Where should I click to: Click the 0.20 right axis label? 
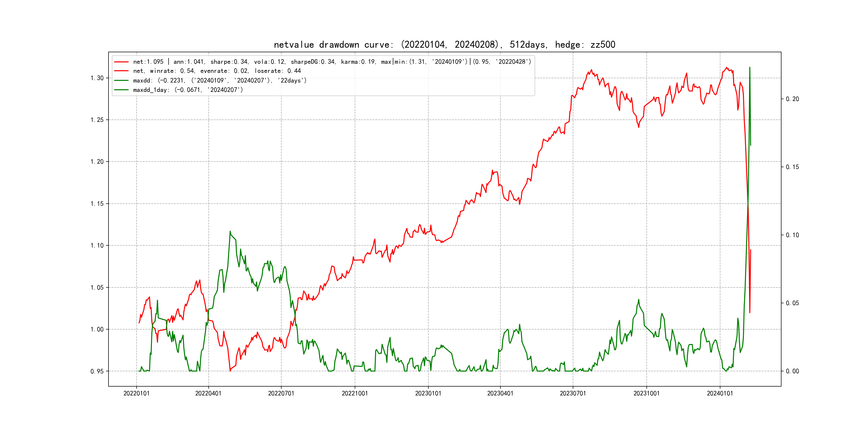792,99
